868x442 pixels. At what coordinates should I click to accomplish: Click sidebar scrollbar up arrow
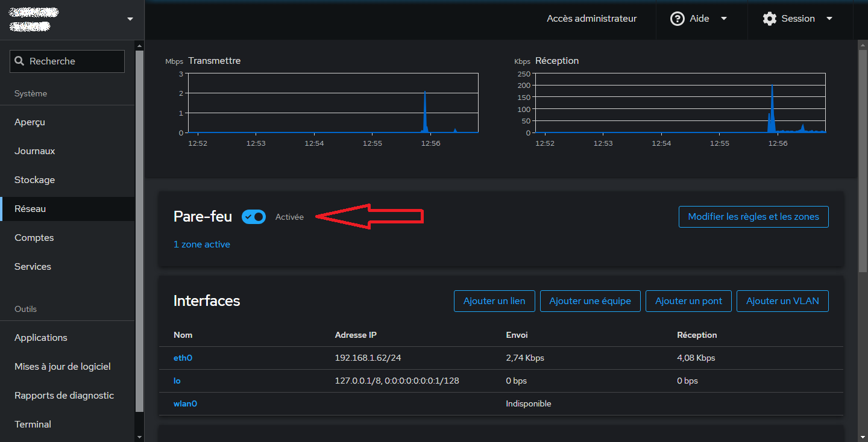pos(140,46)
